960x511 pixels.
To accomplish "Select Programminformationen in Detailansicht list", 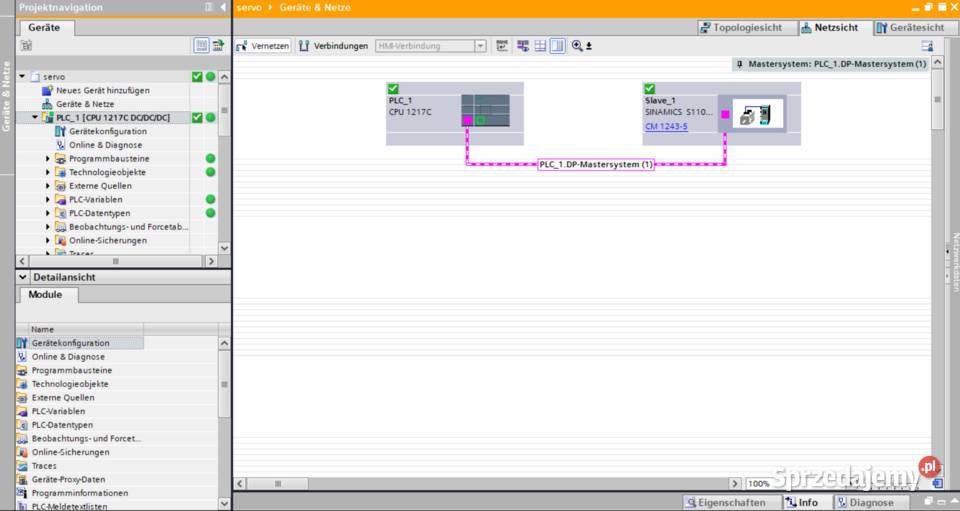I will pyautogui.click(x=80, y=493).
